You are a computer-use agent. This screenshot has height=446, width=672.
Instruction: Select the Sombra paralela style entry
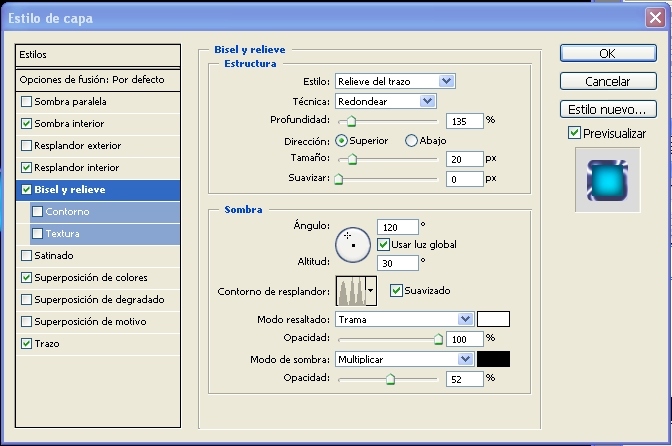[x=98, y=102]
